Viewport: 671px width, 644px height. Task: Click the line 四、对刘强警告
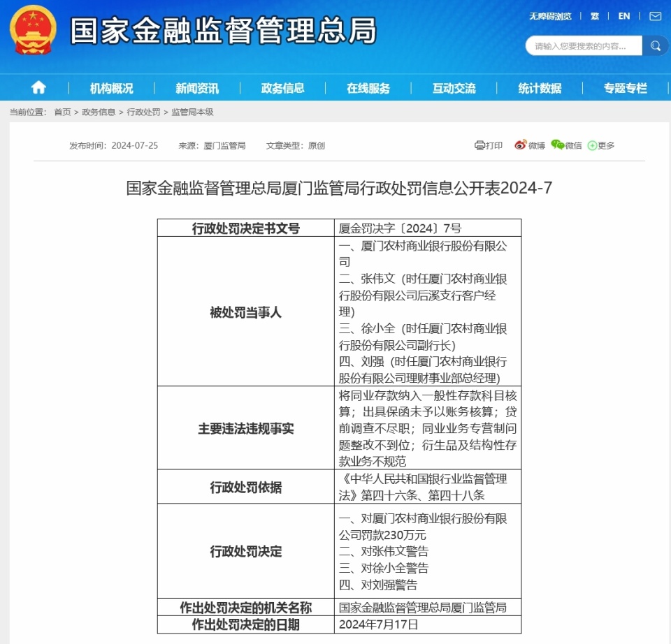(x=378, y=585)
